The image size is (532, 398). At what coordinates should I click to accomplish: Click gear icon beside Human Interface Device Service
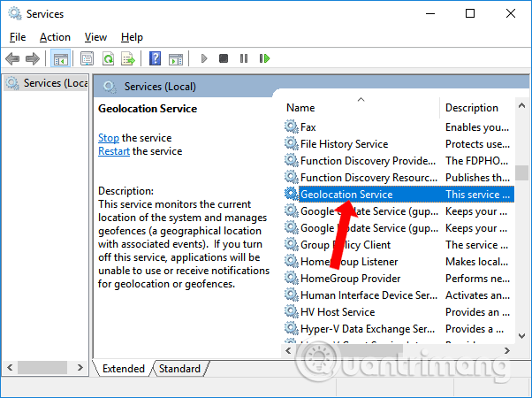click(291, 295)
